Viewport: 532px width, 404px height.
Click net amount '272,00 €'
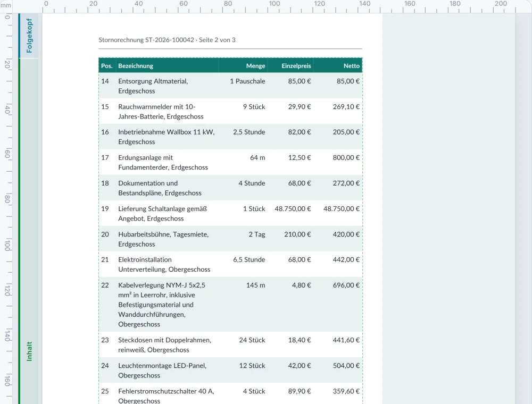tap(346, 183)
